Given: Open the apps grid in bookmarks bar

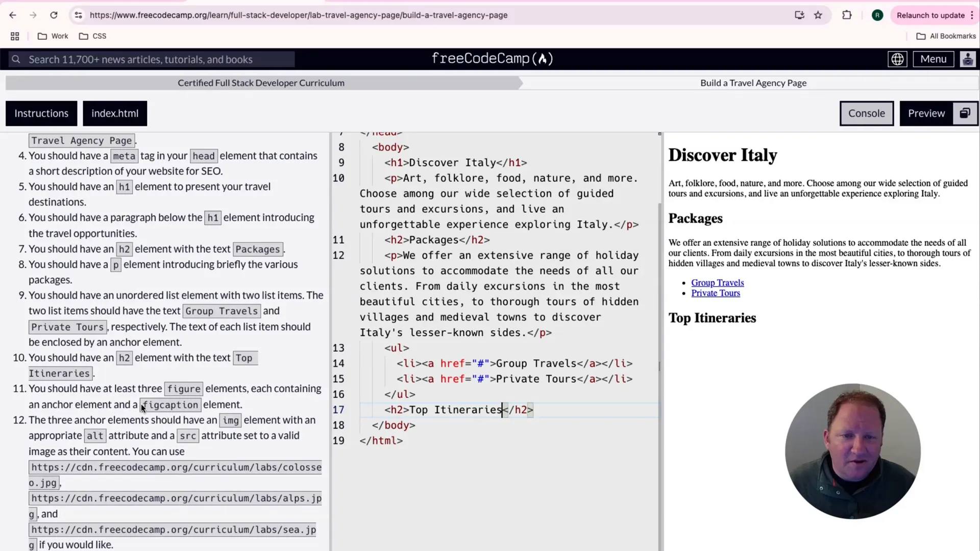Looking at the screenshot, I should pyautogui.click(x=15, y=36).
